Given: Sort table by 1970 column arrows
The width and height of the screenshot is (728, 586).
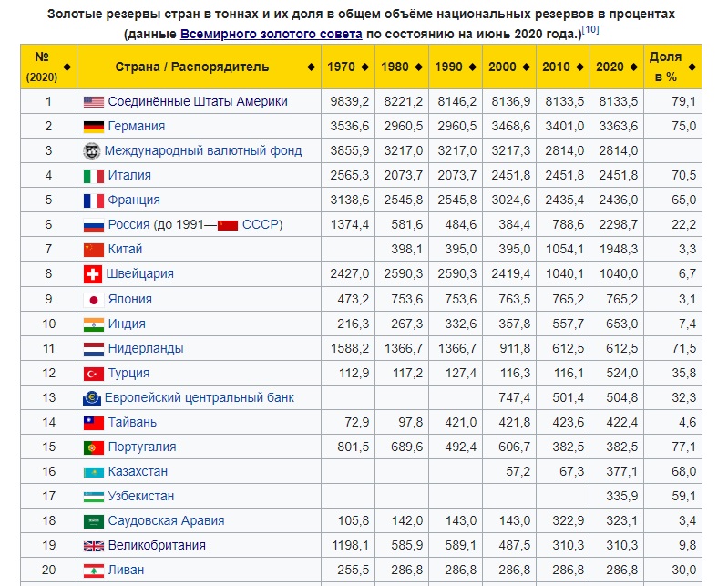Looking at the screenshot, I should [x=365, y=67].
